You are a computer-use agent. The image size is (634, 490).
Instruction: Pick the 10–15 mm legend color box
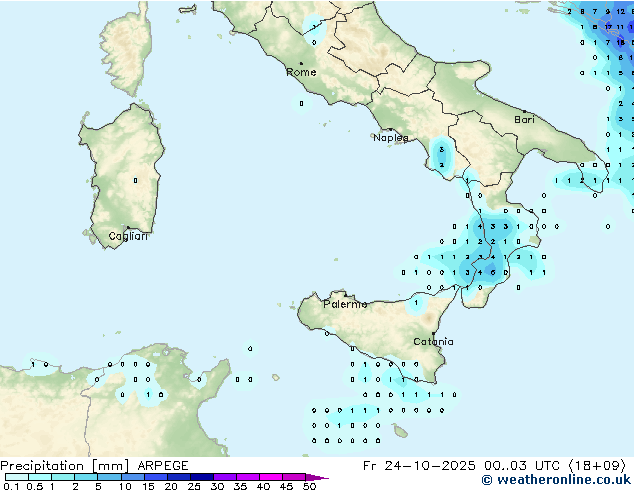[x=132, y=477]
